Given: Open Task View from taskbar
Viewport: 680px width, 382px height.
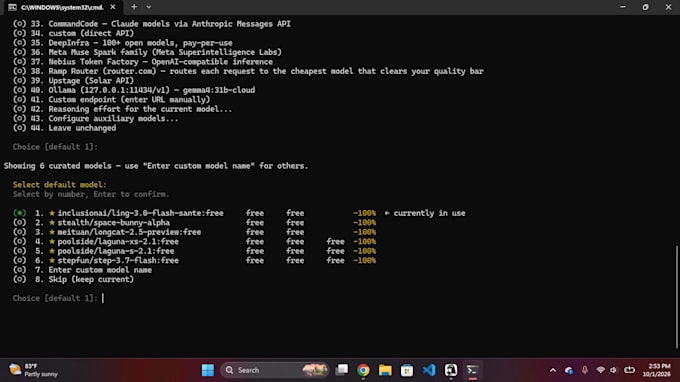Looking at the screenshot, I should (x=342, y=370).
